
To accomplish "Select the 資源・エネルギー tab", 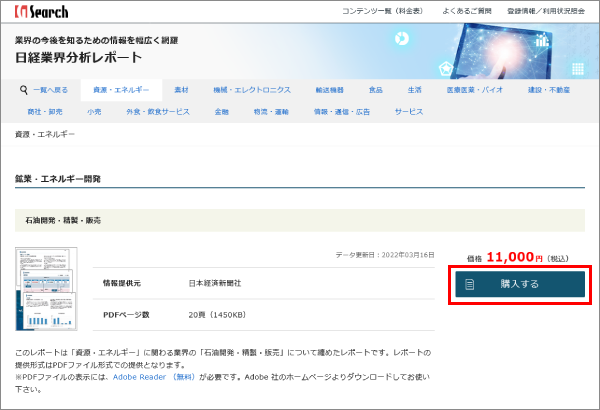I will pos(121,90).
